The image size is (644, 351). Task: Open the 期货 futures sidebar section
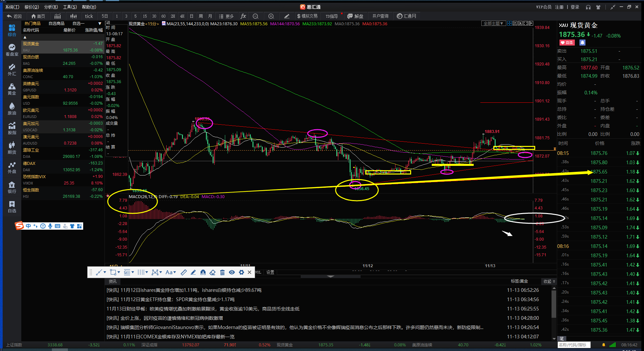tap(12, 148)
